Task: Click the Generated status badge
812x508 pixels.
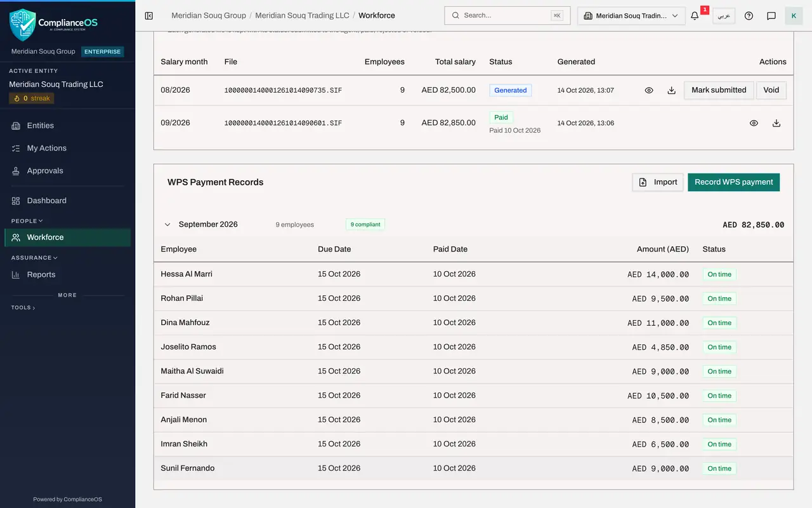Action: [511, 90]
